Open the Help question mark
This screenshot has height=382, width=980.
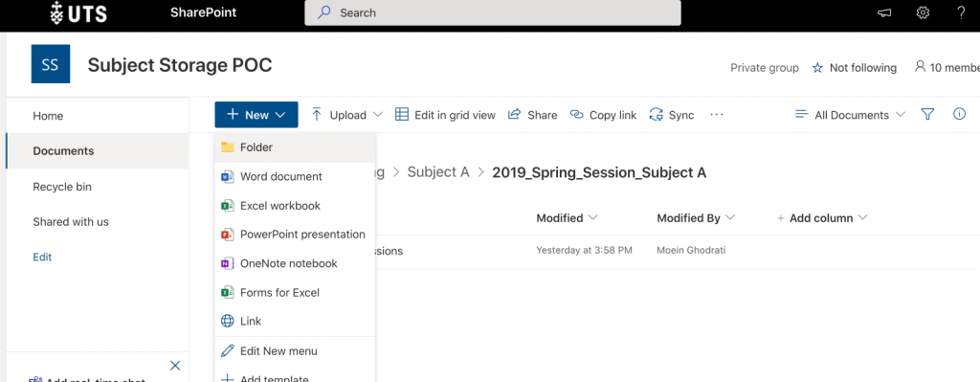click(961, 12)
